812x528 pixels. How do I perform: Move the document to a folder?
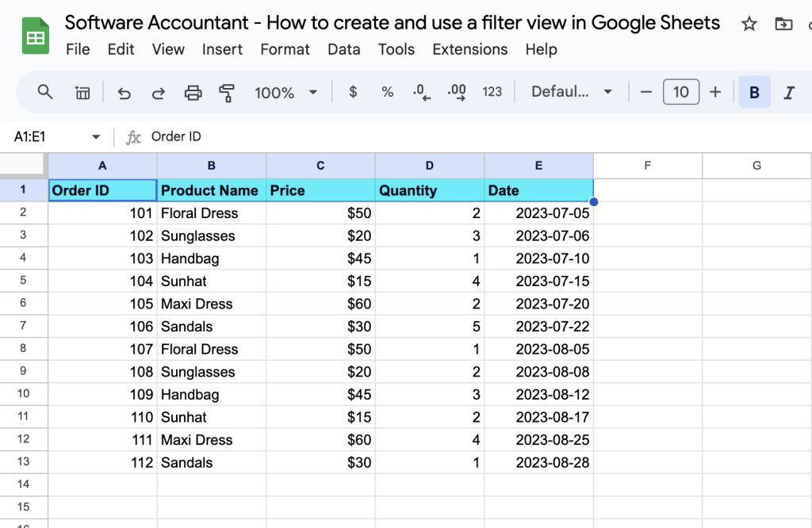[783, 24]
